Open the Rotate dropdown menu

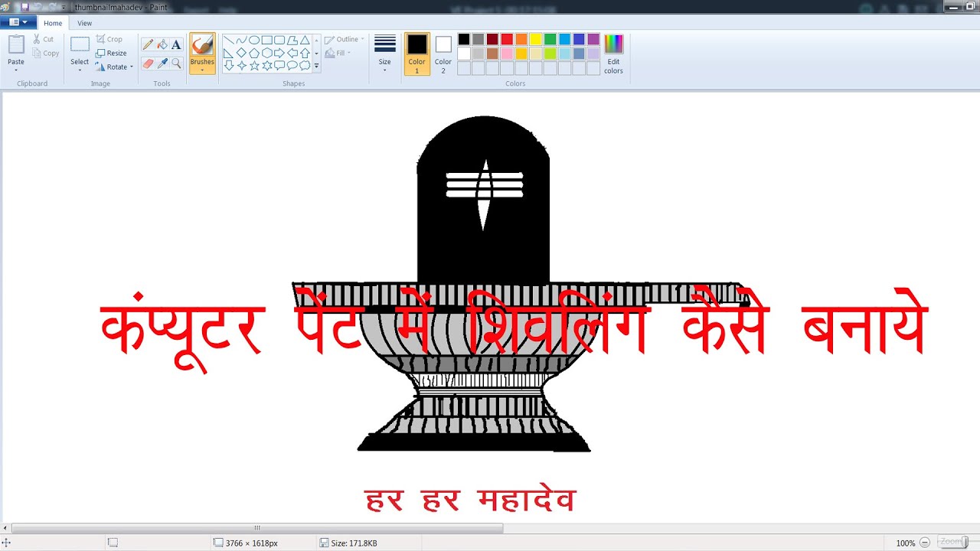point(113,67)
